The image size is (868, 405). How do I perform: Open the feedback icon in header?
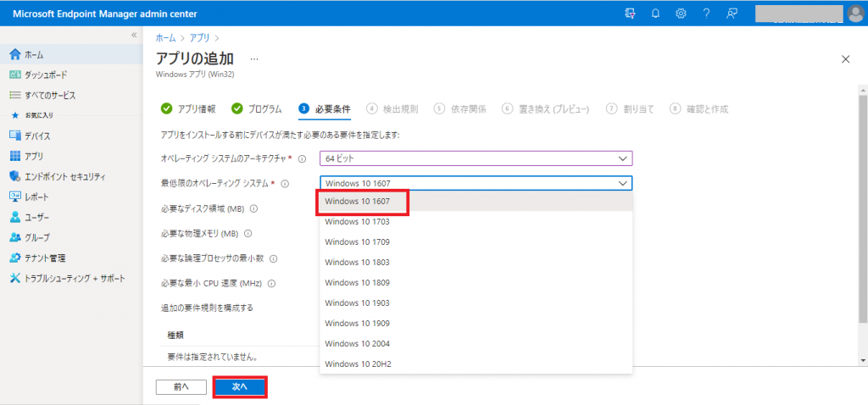pyautogui.click(x=732, y=14)
